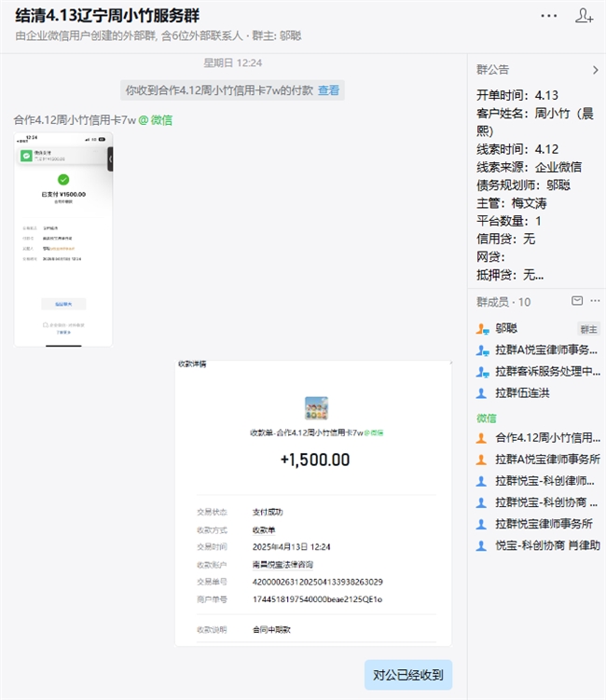Screen dimensions: 606x700
Task: Click the add member icon in the header
Action: [x=584, y=15]
